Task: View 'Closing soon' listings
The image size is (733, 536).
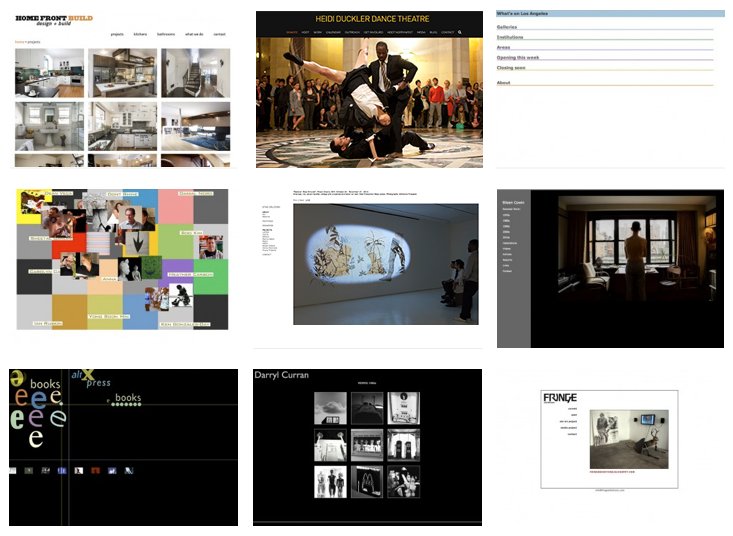Action: (x=512, y=67)
